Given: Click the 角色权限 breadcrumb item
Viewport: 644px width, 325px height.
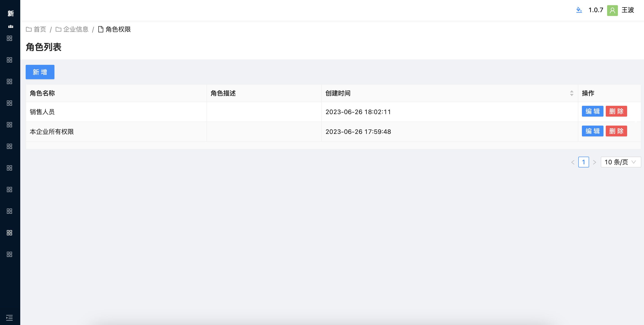Looking at the screenshot, I should click(x=118, y=29).
